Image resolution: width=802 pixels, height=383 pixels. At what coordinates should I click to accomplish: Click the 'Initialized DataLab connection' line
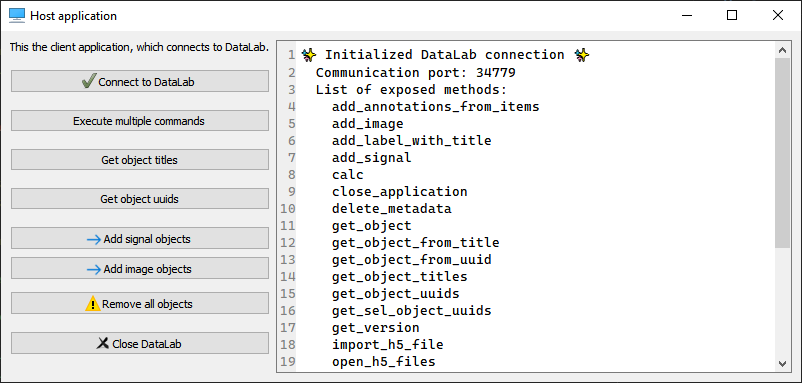point(445,55)
